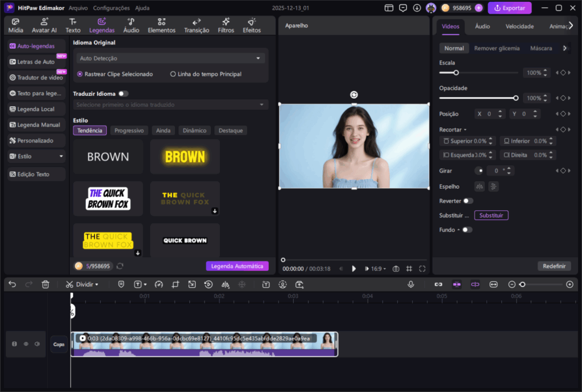Viewport: 582px width, 392px height.
Task: Click the undo arrow icon
Action: (13, 284)
